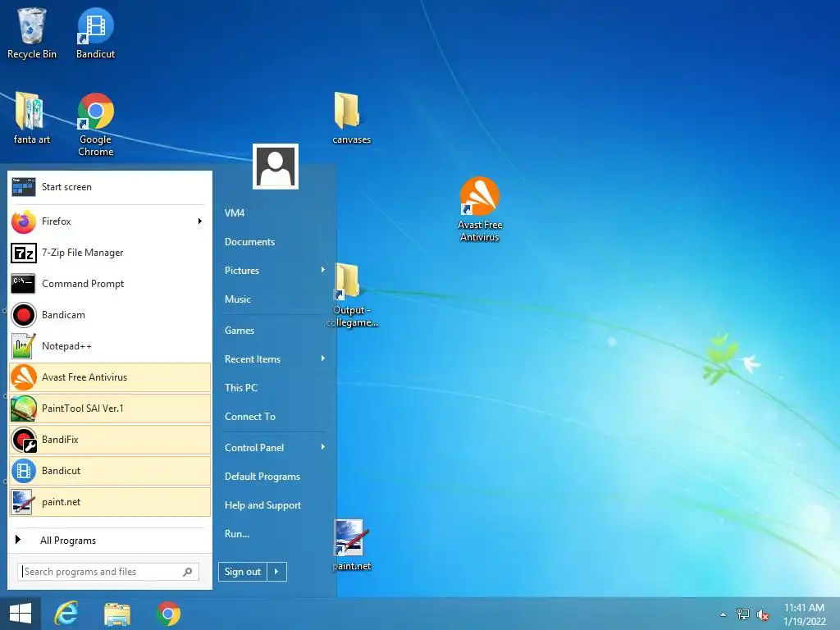Open File Explorer from the taskbar
The image size is (840, 630).
tap(116, 614)
